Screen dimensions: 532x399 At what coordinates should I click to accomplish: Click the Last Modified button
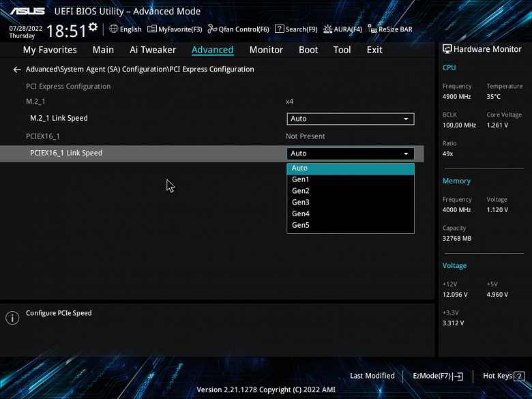[x=372, y=376]
